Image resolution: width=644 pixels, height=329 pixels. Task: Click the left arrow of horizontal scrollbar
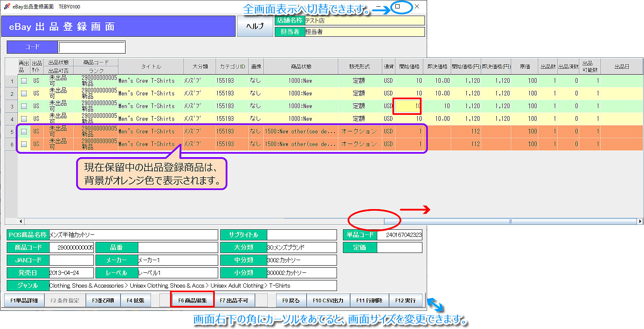pos(21,221)
